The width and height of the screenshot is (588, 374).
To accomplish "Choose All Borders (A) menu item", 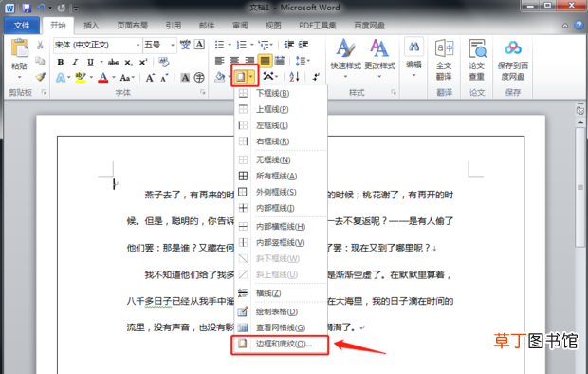I will click(281, 176).
